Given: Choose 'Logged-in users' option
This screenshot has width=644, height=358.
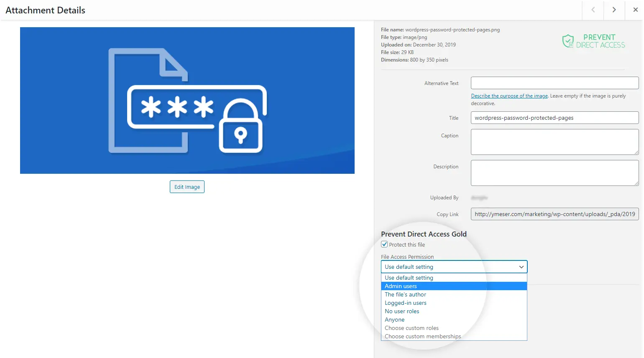Looking at the screenshot, I should [x=454, y=303].
